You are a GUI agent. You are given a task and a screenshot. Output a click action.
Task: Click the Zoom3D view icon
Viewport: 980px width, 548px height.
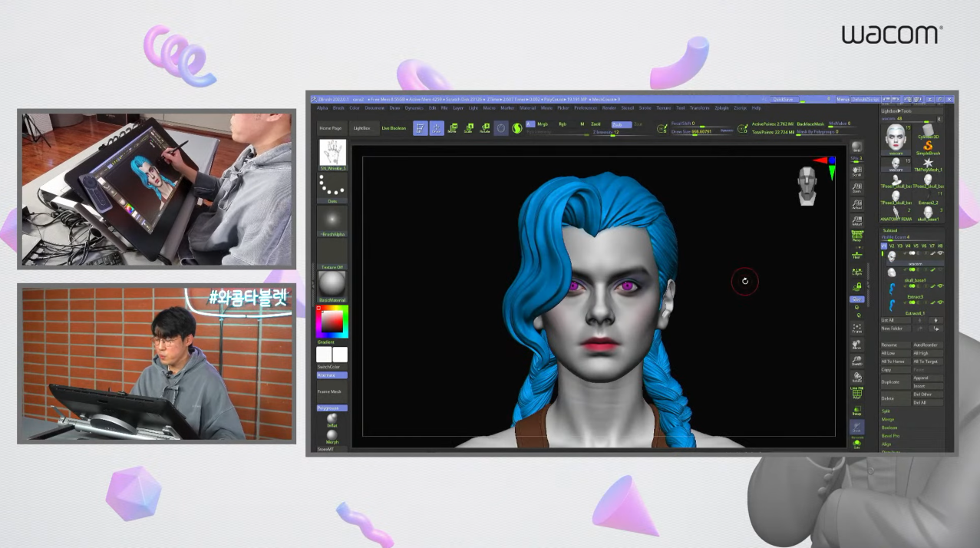click(x=857, y=361)
